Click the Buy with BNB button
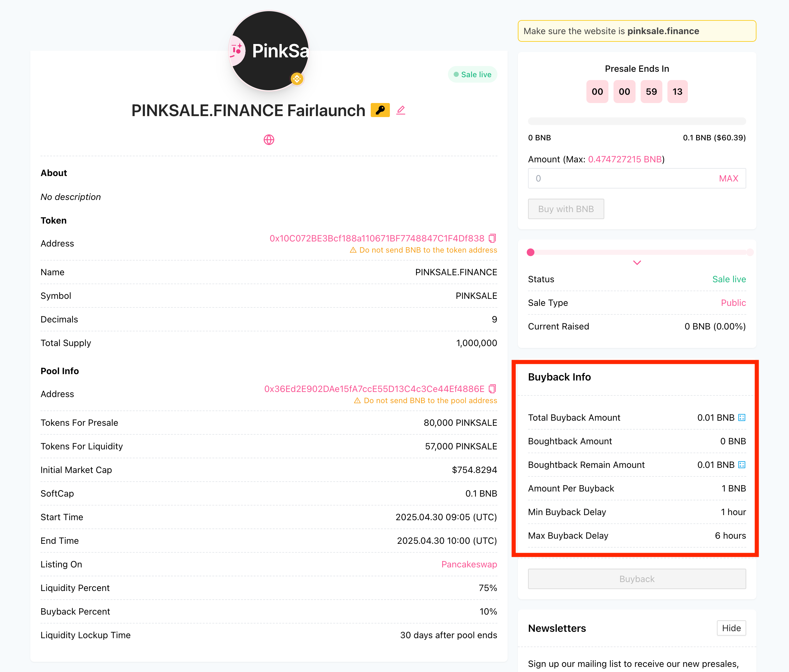This screenshot has height=672, width=789. pyautogui.click(x=566, y=209)
